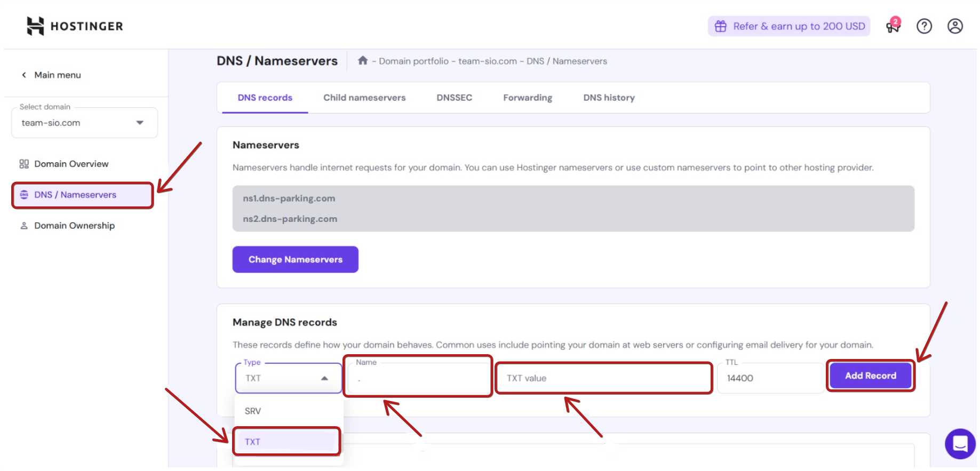Click the home icon in breadcrumb

pyautogui.click(x=363, y=60)
